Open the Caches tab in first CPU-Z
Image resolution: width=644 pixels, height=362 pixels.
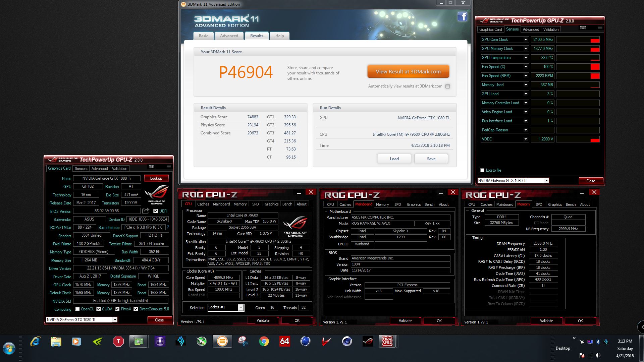point(203,204)
